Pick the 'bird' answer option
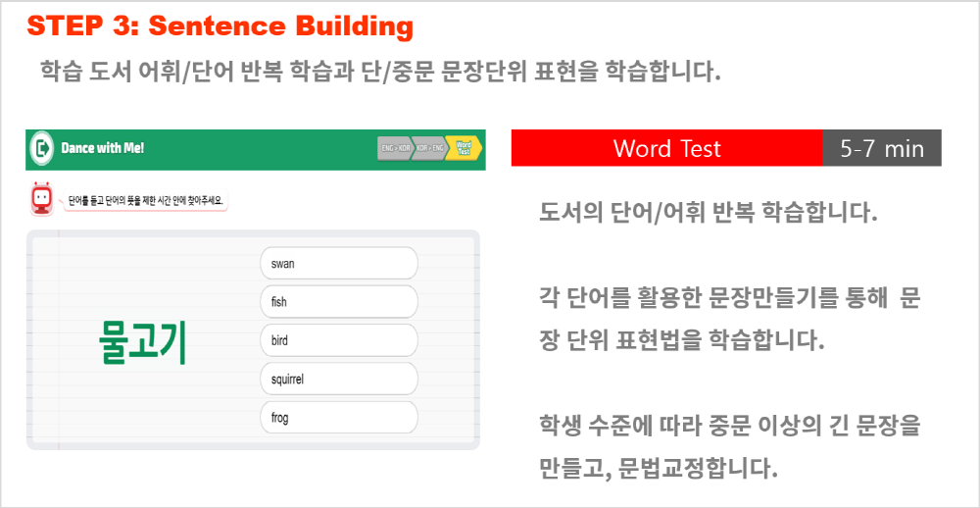The width and height of the screenshot is (980, 508). coord(339,341)
